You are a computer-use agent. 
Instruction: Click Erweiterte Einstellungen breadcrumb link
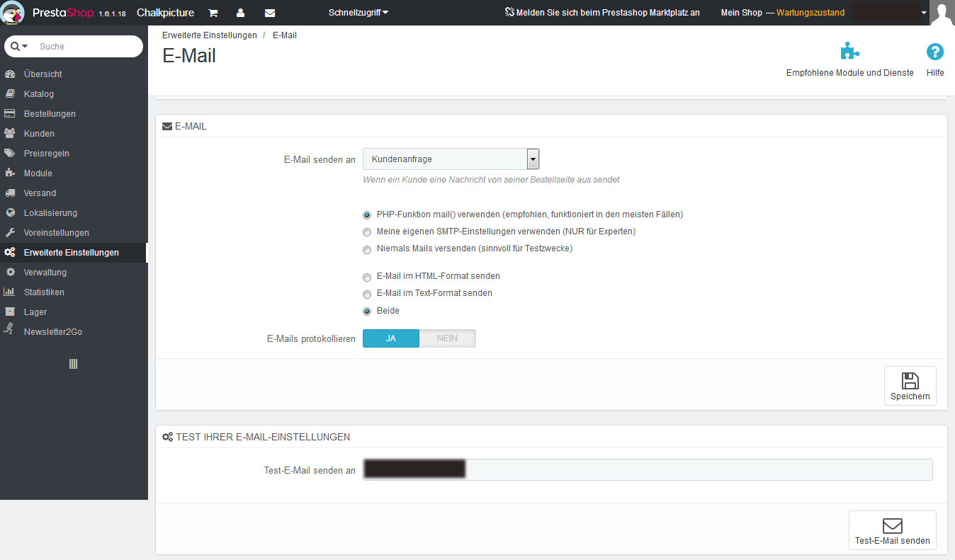click(x=210, y=35)
